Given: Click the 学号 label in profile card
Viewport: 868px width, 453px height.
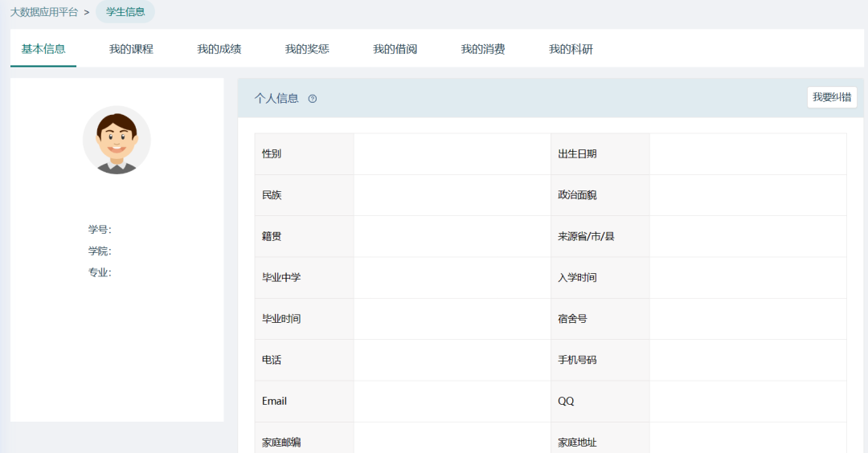Looking at the screenshot, I should [100, 230].
